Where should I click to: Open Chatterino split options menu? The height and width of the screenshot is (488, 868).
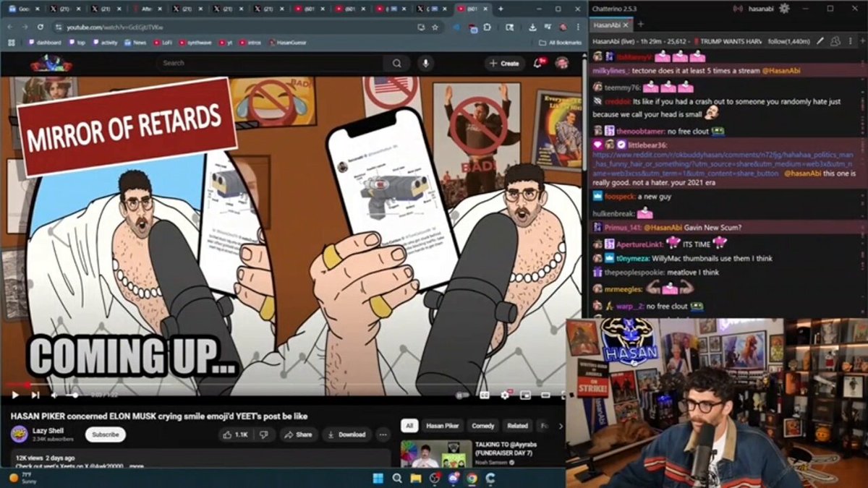coord(849,41)
